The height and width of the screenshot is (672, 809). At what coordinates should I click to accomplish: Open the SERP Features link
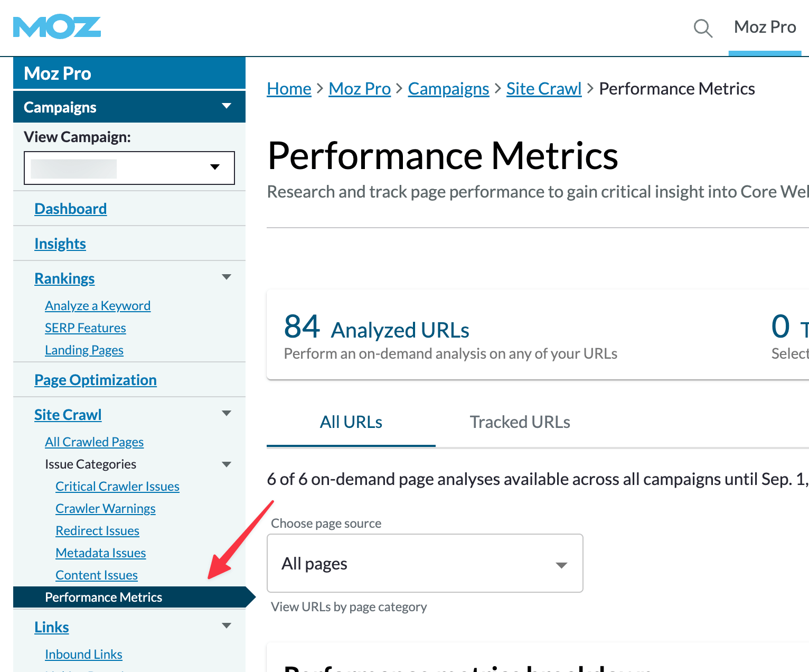tap(86, 328)
